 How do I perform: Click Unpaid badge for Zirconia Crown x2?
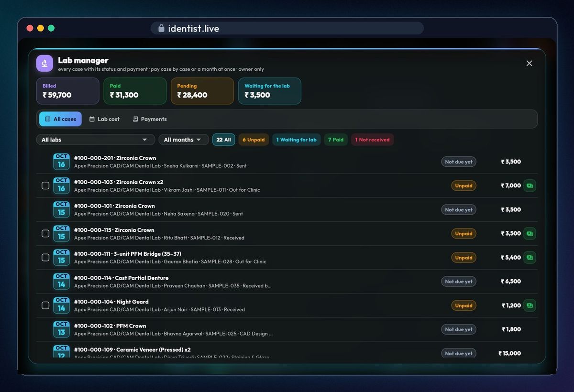click(464, 185)
